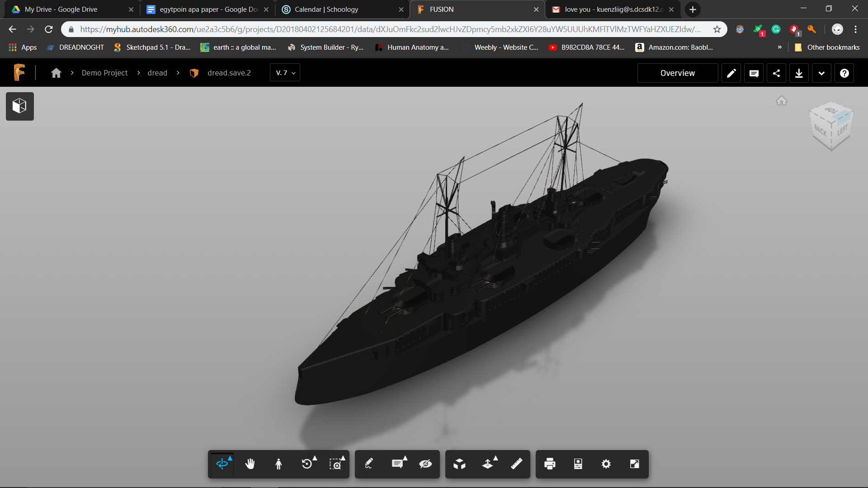Open the V. 7 version dropdown
This screenshot has width=868, height=488.
(285, 73)
